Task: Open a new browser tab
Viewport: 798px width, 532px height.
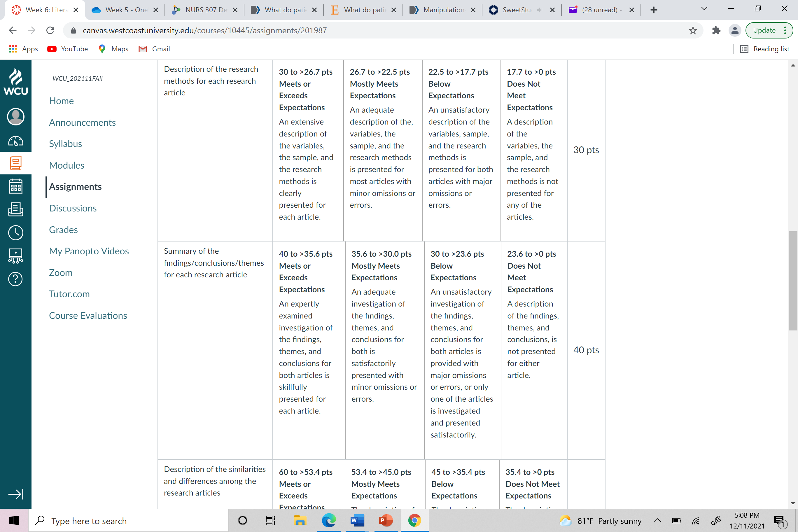Action: (654, 10)
